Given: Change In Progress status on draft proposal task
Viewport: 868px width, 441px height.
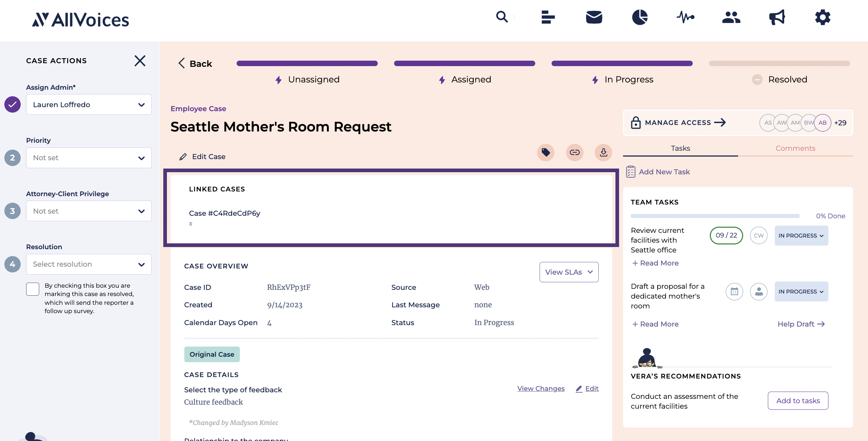Looking at the screenshot, I should (801, 291).
